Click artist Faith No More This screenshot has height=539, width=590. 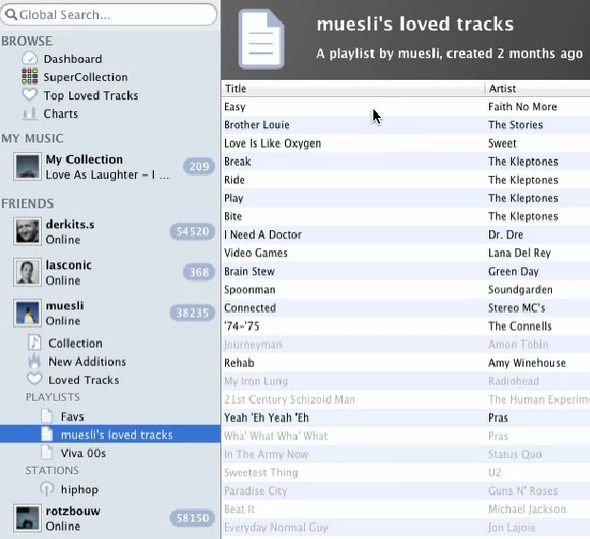coord(522,107)
